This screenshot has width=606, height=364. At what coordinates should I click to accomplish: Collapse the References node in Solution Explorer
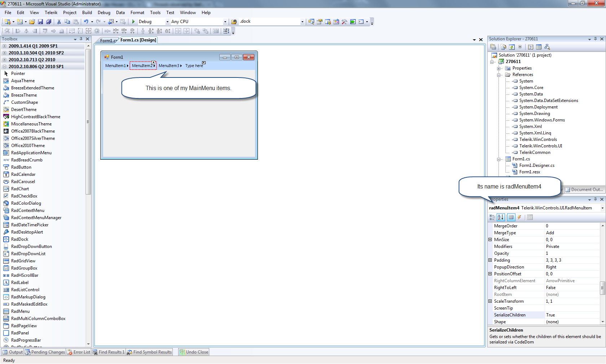click(x=499, y=75)
